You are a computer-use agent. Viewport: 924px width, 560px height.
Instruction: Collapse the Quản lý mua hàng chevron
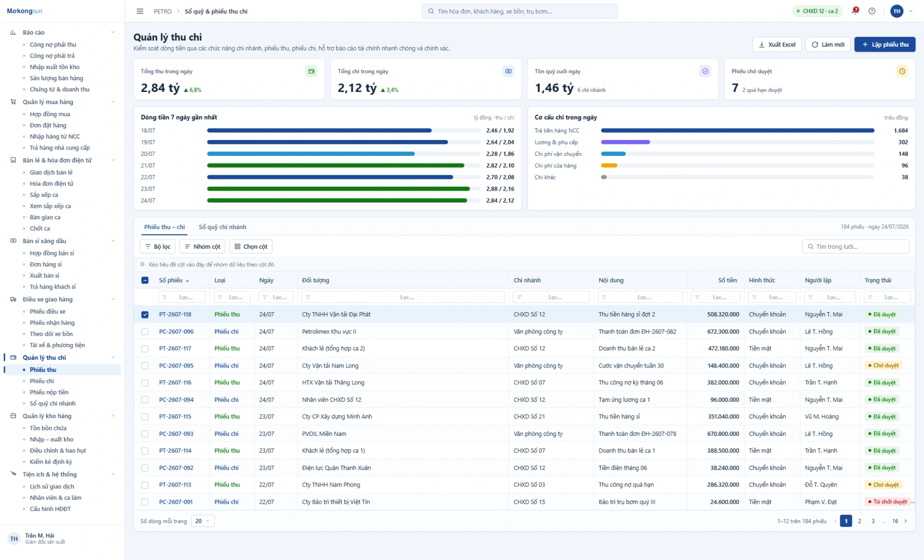click(113, 102)
